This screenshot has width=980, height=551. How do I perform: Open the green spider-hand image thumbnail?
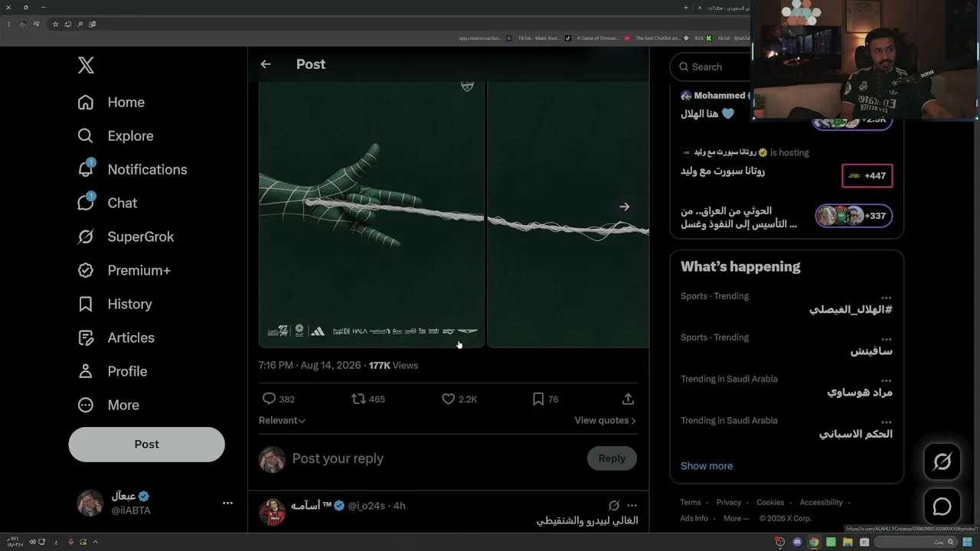tap(371, 215)
